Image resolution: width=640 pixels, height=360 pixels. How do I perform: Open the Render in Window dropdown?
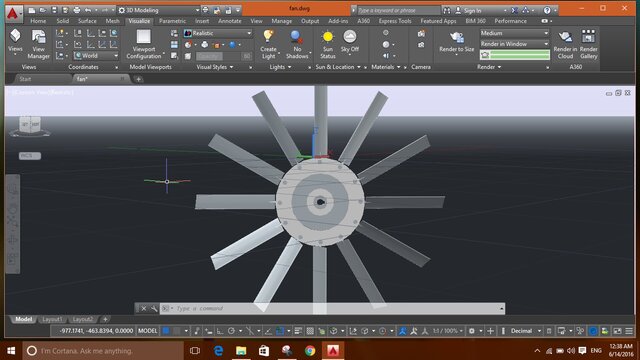click(x=514, y=44)
